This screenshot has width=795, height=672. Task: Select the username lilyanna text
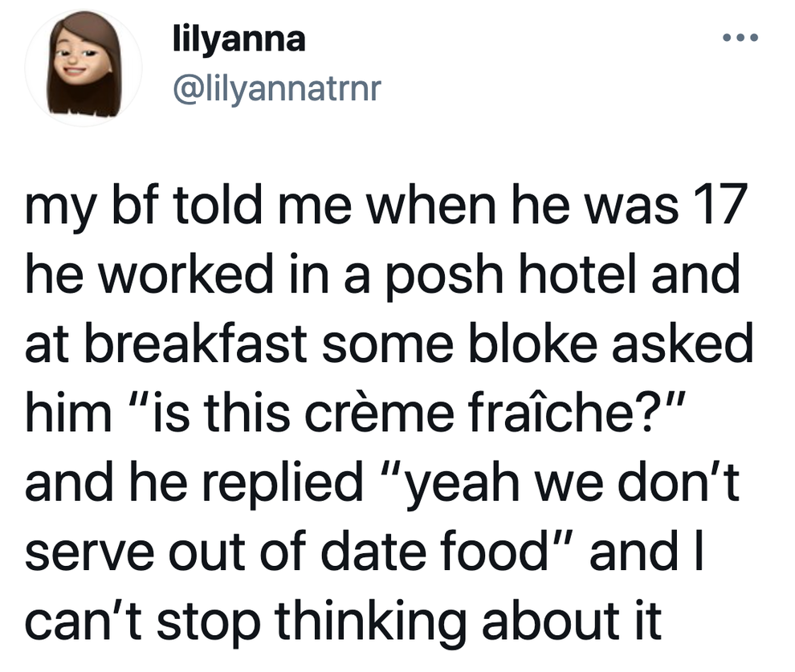[x=238, y=37]
